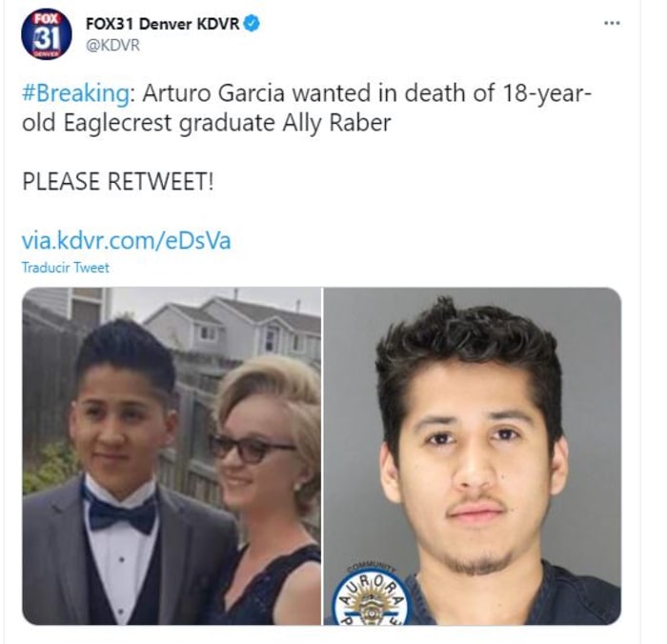Click the @KDVR handle
This screenshot has width=667, height=644.
(112, 45)
